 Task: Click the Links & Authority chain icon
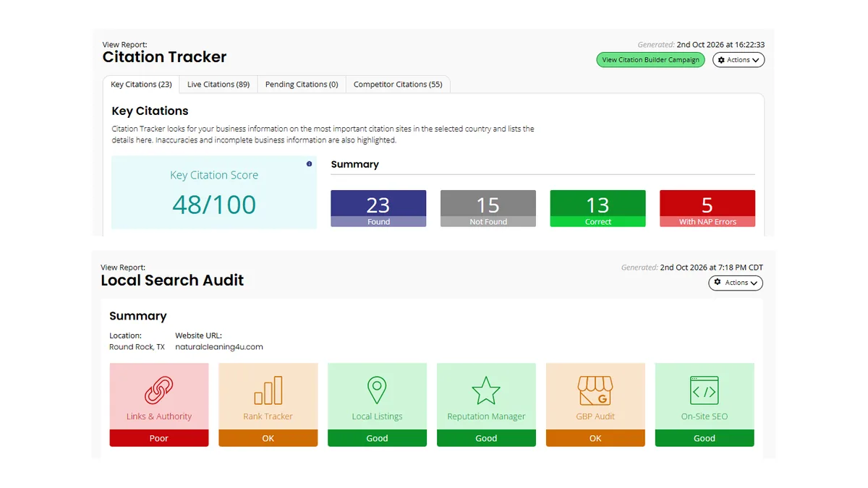(x=159, y=390)
